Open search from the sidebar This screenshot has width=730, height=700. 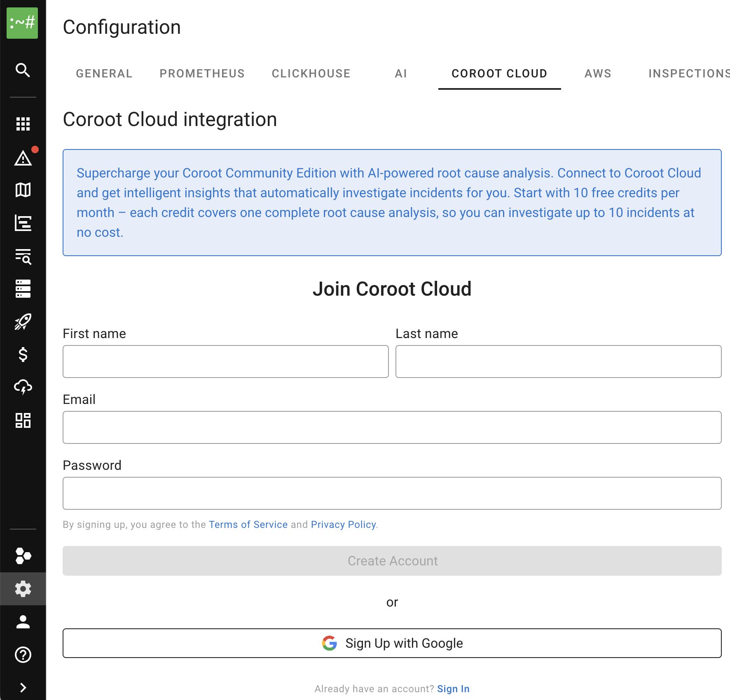coord(23,70)
